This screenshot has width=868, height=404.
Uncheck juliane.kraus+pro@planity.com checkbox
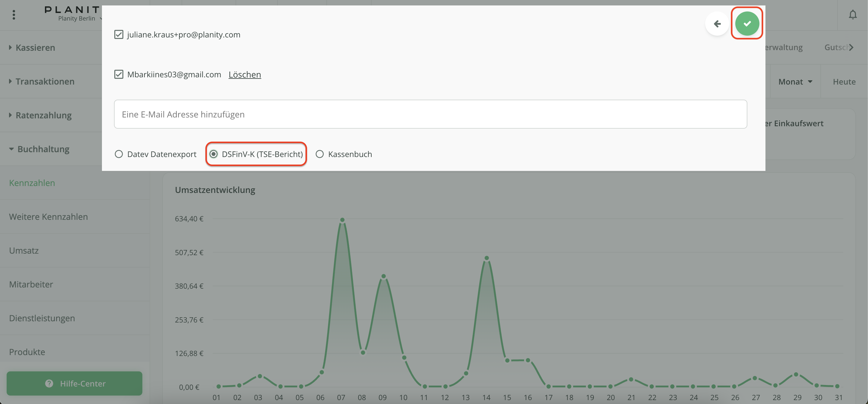[x=119, y=34]
